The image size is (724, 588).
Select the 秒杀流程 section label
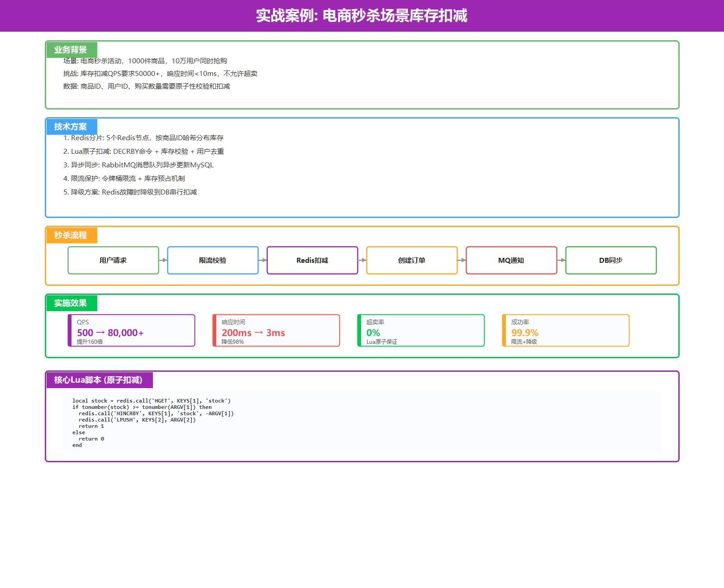(71, 235)
